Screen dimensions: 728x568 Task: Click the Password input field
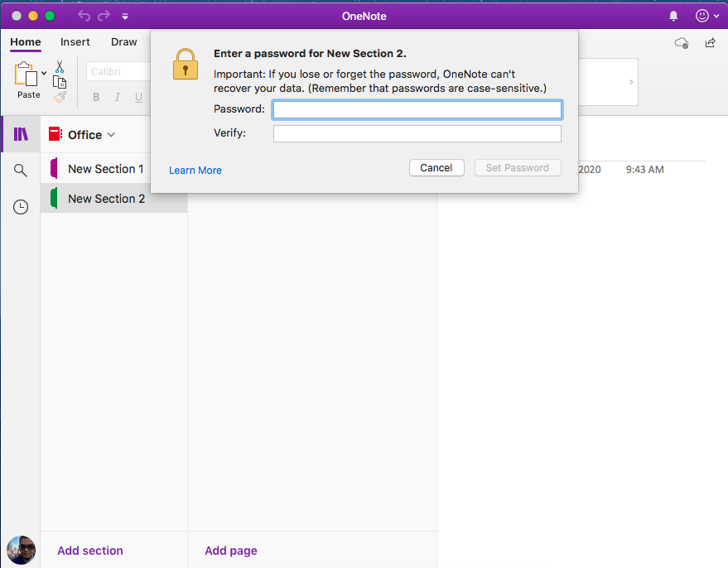417,109
